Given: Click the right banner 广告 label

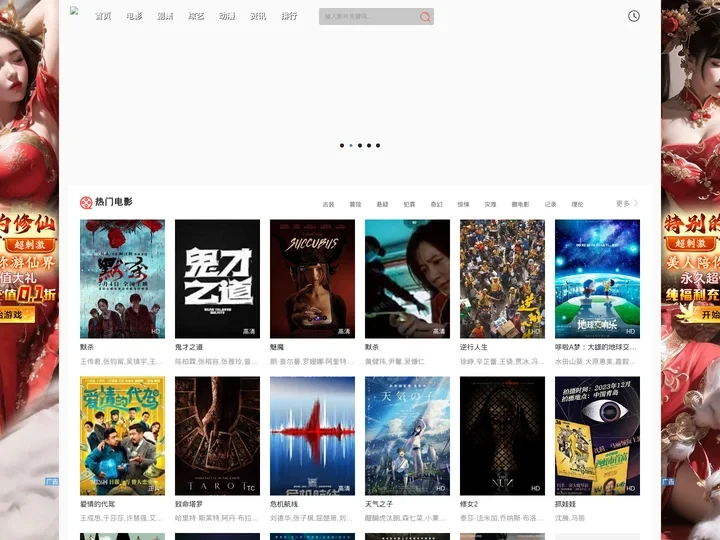Looking at the screenshot, I should tap(668, 482).
